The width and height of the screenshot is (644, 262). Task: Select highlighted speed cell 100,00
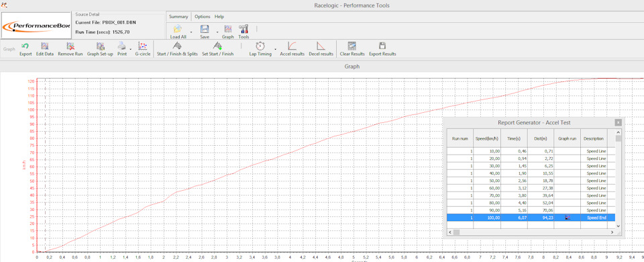[487, 218]
